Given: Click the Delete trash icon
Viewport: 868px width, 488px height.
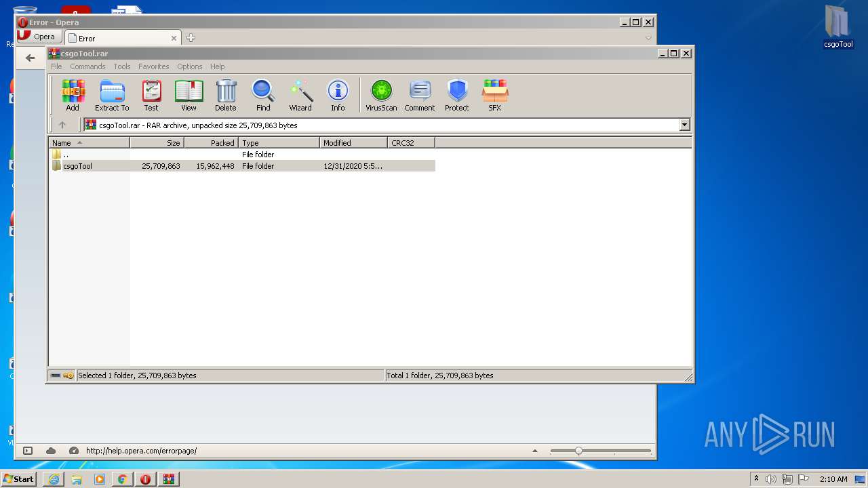Looking at the screenshot, I should 226,95.
